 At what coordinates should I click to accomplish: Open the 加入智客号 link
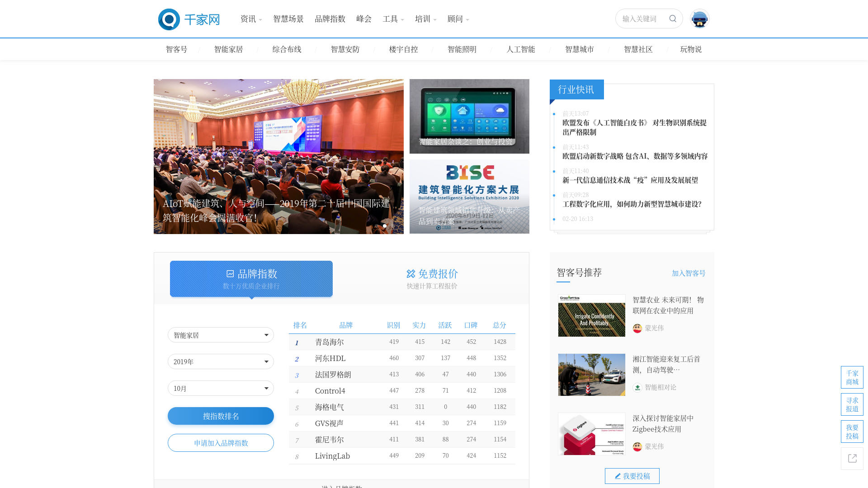689,273
